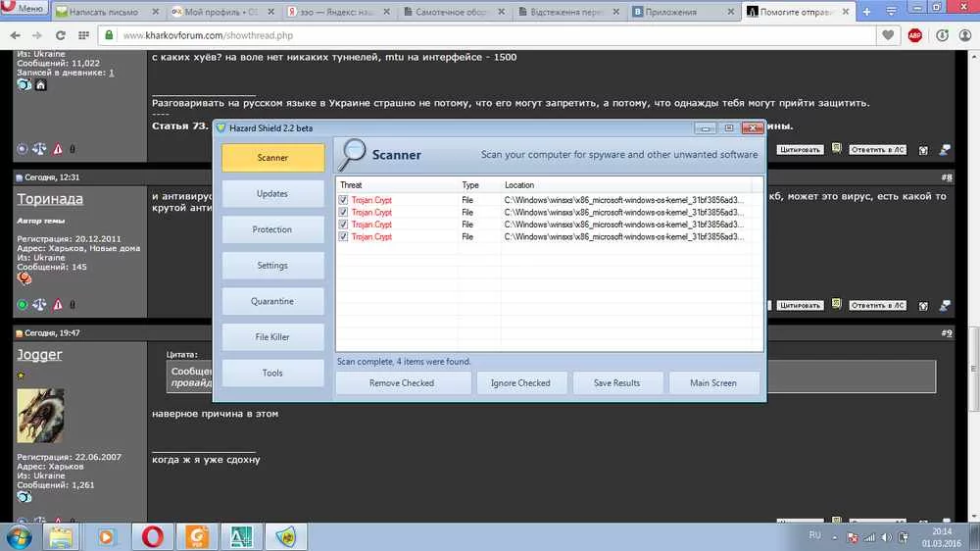
Task: Switch to Мой профиль tab
Action: click(x=221, y=12)
